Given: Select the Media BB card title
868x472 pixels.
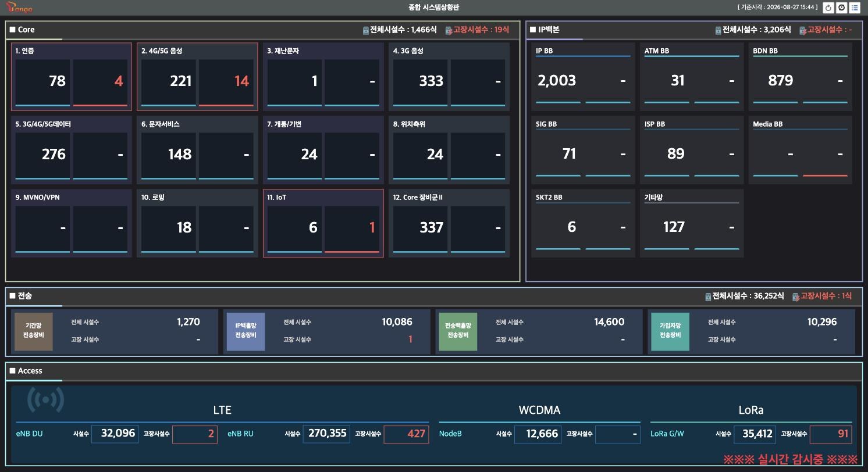Looking at the screenshot, I should (x=767, y=124).
